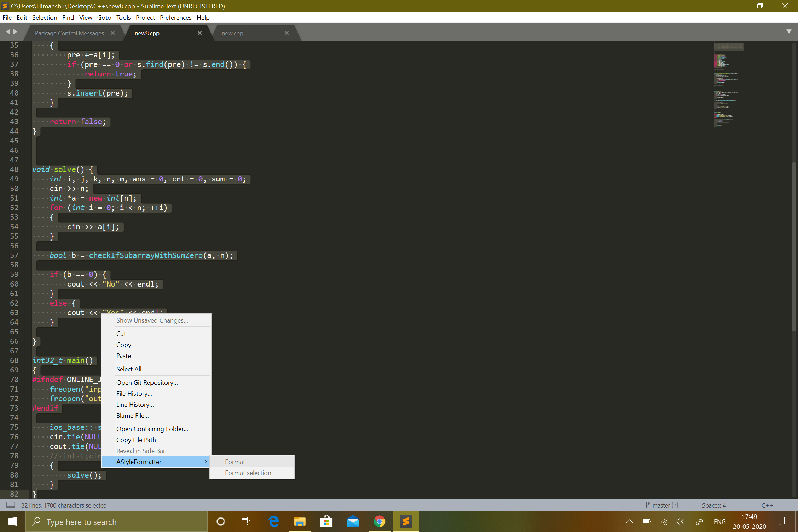Click the right tab navigation arrow

(16, 31)
